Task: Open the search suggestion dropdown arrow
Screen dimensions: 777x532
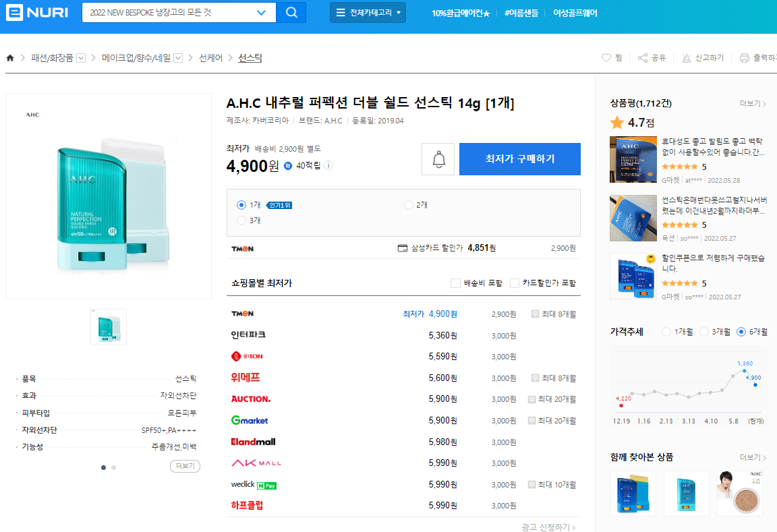Action: coord(261,12)
